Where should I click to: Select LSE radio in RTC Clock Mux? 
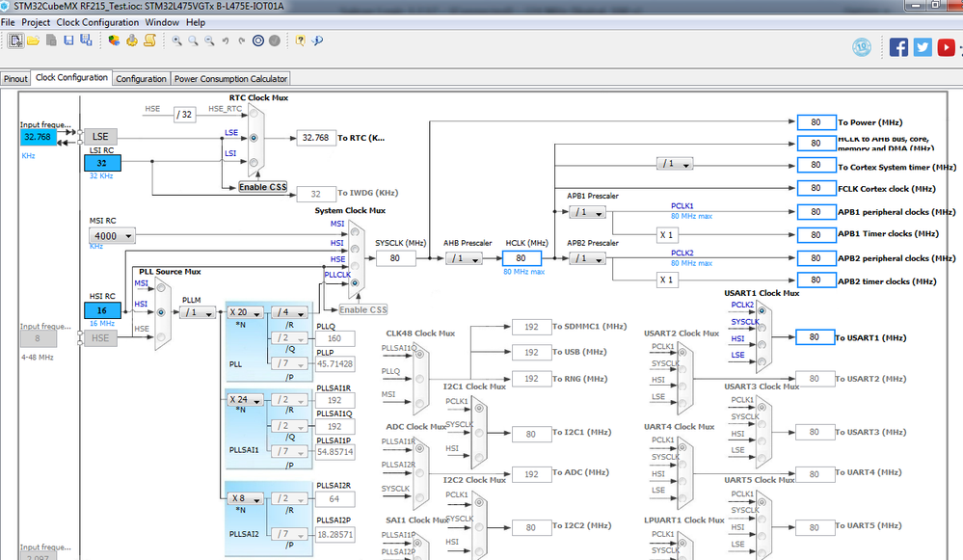point(253,138)
